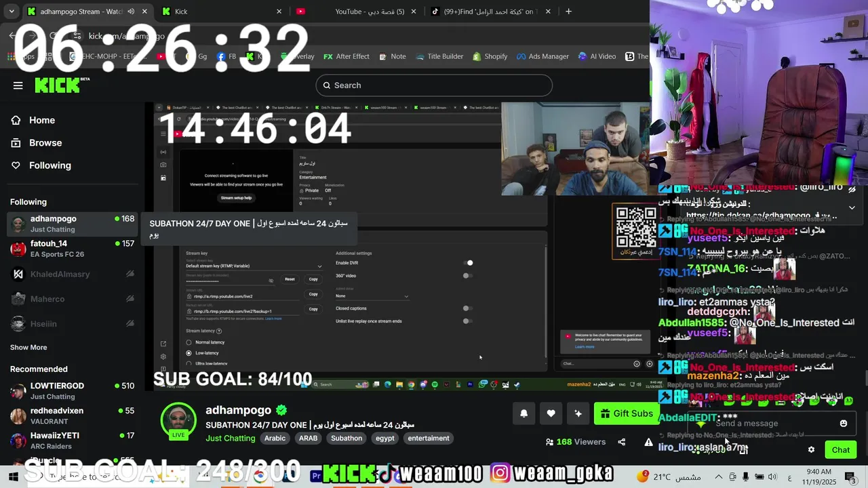Mute the adhampogo Stream browser tab

pyautogui.click(x=131, y=12)
